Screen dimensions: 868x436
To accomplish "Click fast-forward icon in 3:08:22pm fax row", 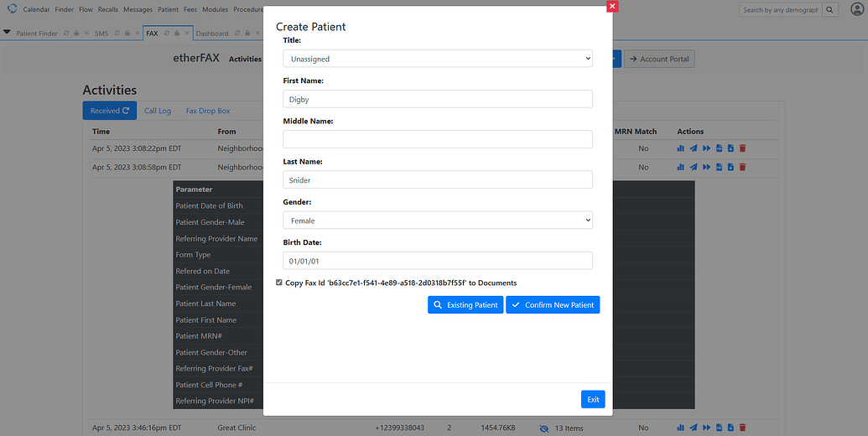I will click(x=706, y=148).
